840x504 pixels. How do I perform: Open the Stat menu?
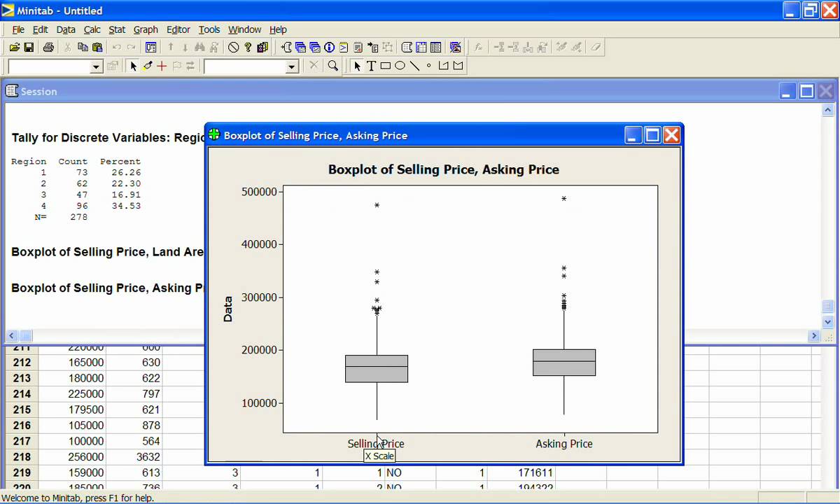117,29
